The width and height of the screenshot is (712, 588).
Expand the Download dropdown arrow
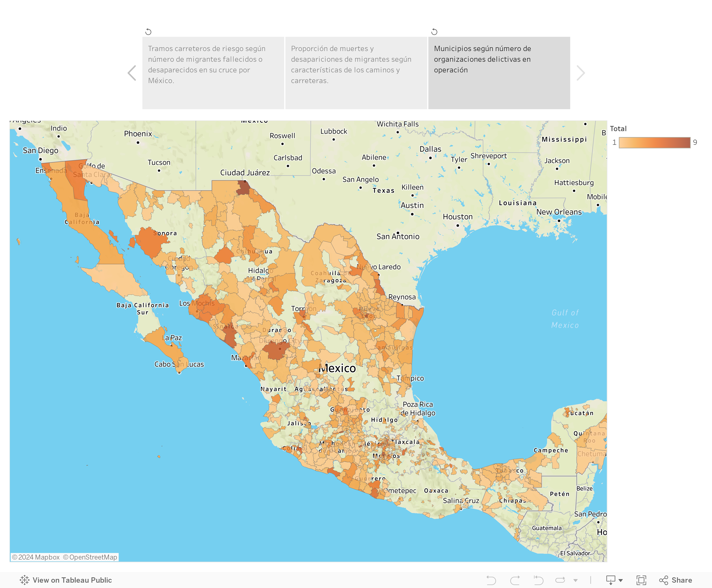pos(621,580)
